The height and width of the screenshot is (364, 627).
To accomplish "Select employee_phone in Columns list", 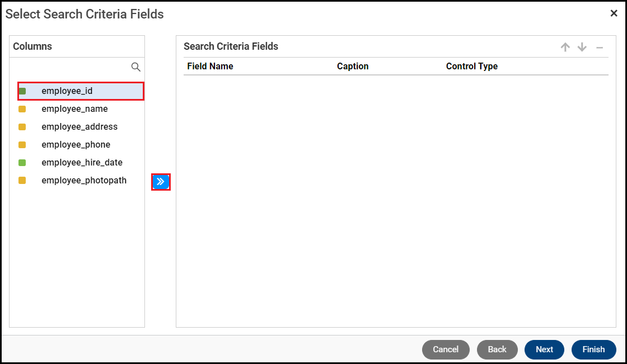I will coord(76,145).
